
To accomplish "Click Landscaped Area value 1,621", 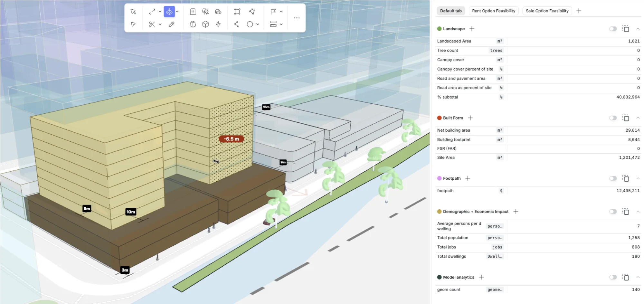I will point(634,41).
